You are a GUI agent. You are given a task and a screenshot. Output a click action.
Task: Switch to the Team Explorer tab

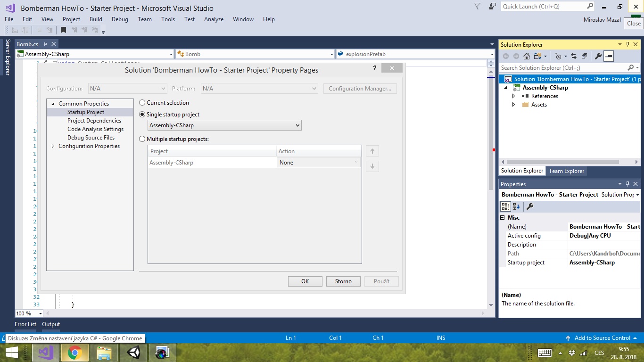pyautogui.click(x=566, y=171)
